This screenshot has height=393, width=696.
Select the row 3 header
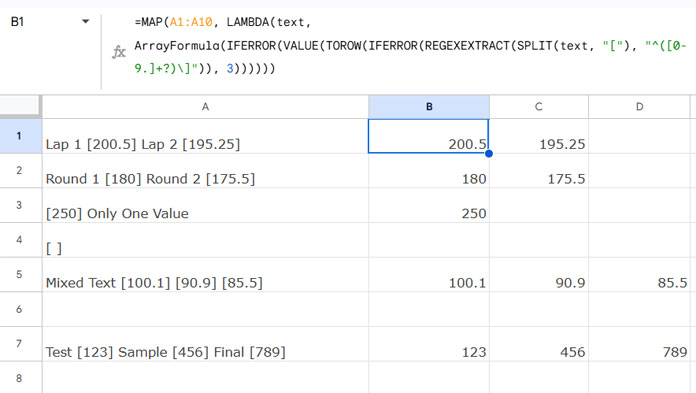(20, 205)
